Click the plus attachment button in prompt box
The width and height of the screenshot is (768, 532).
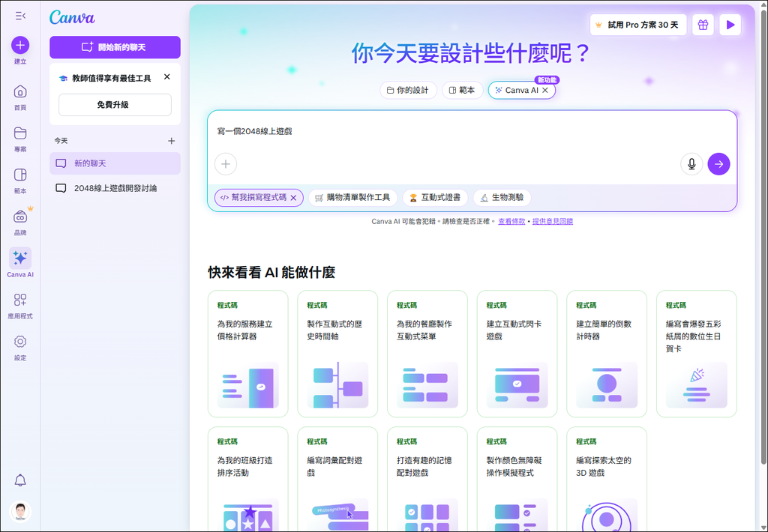pyautogui.click(x=226, y=164)
